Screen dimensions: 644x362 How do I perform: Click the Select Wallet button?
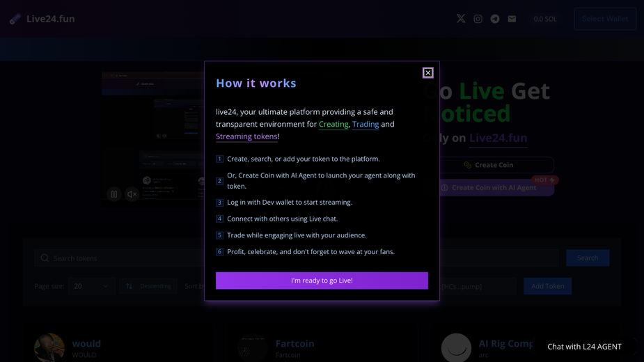tap(605, 19)
